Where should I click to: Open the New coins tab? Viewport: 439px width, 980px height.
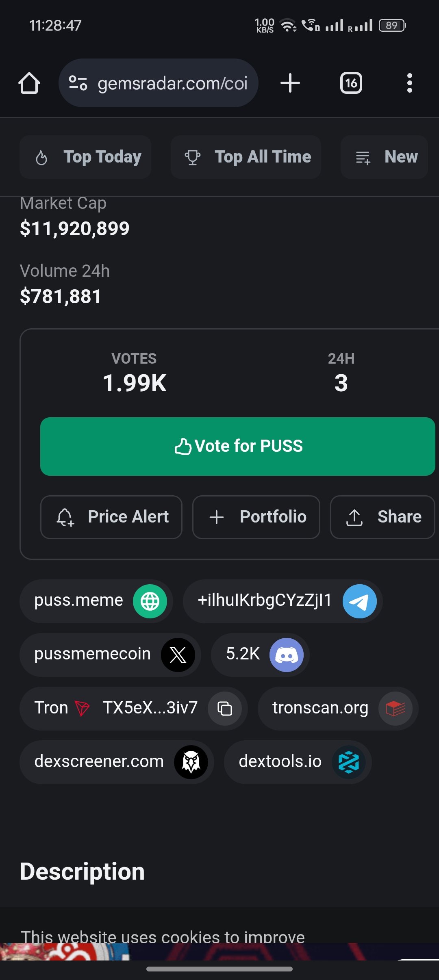click(x=384, y=157)
